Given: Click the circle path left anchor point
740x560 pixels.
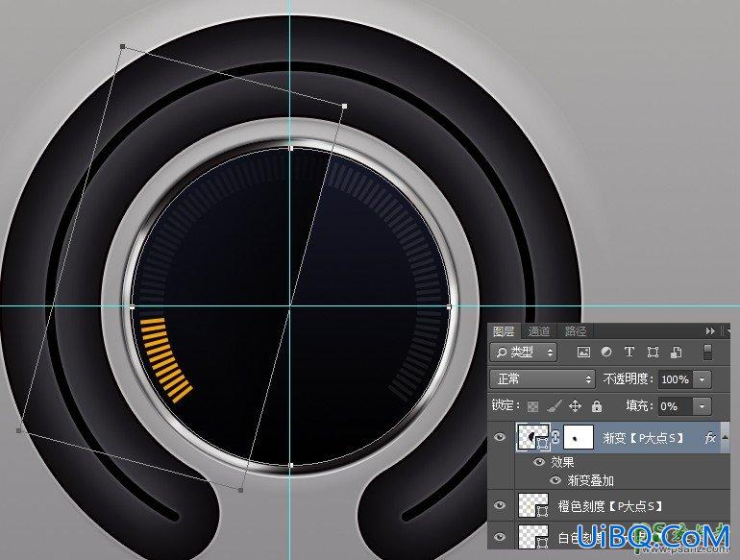Looking at the screenshot, I should tap(132, 306).
